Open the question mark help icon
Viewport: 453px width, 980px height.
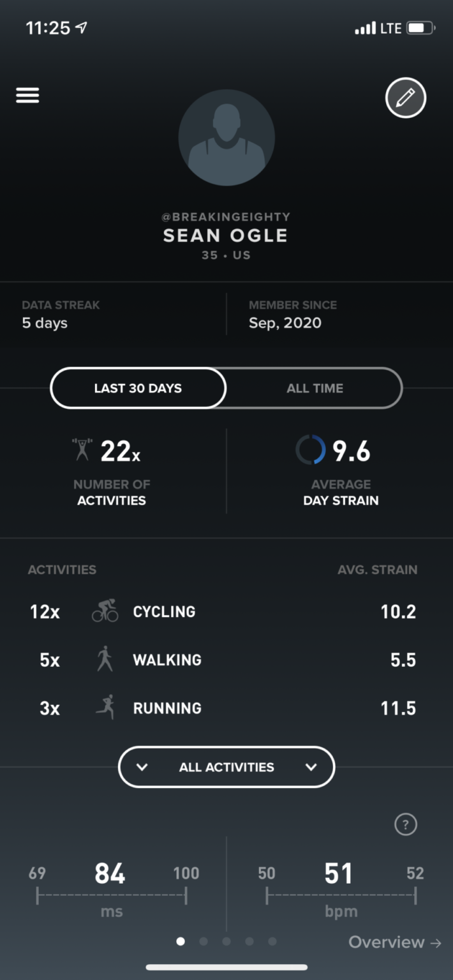(x=406, y=824)
